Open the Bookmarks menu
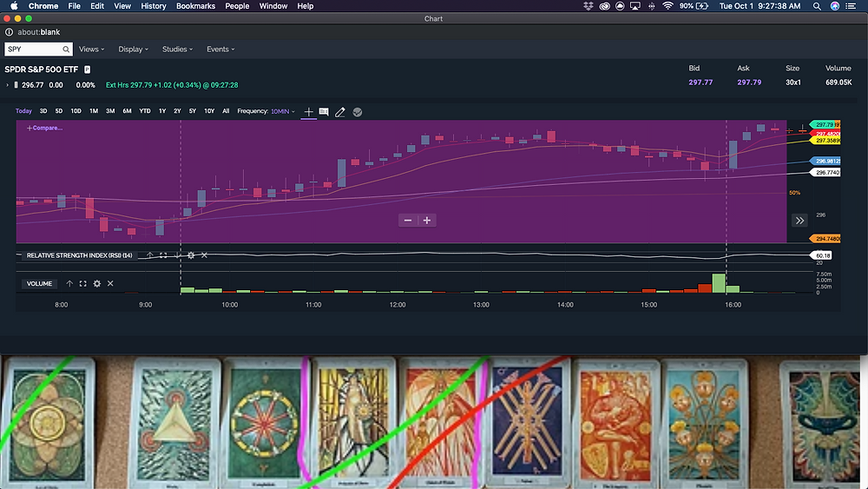 [x=195, y=6]
